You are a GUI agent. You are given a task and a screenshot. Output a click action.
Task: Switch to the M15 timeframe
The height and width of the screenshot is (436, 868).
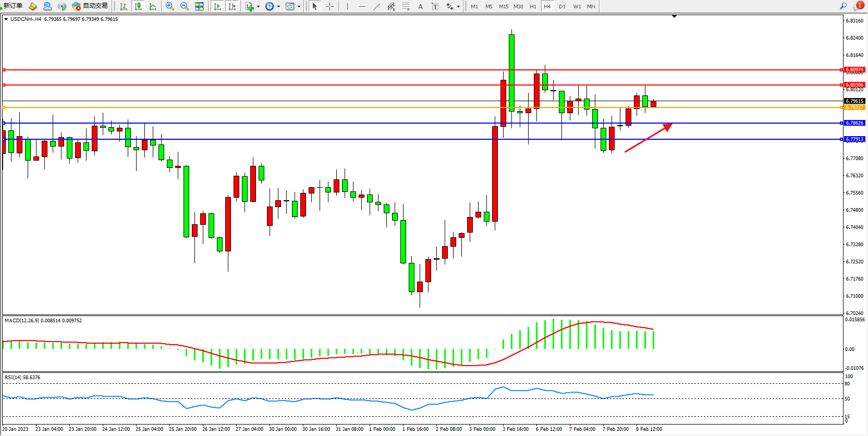pos(503,6)
